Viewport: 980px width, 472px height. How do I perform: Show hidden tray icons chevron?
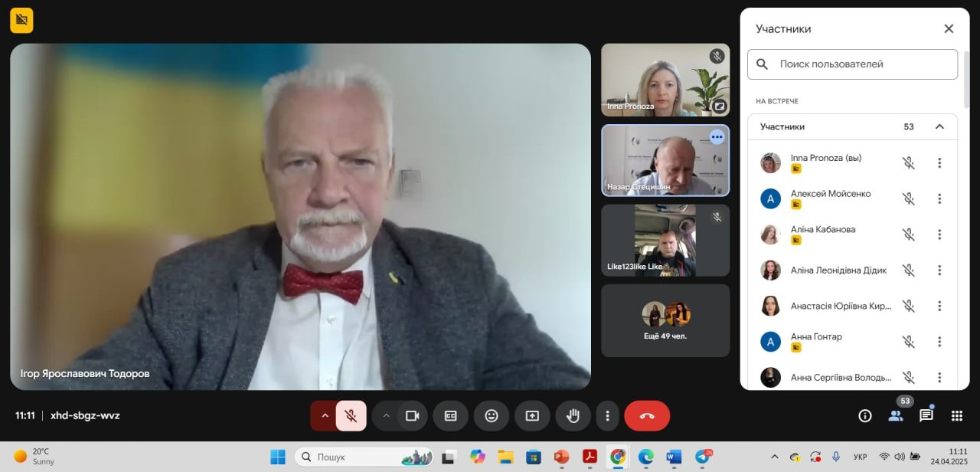(774, 457)
